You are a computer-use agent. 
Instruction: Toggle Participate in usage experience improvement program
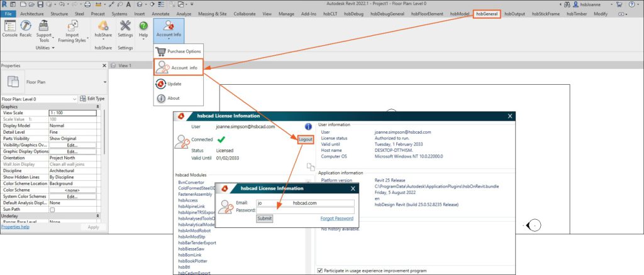320,271
